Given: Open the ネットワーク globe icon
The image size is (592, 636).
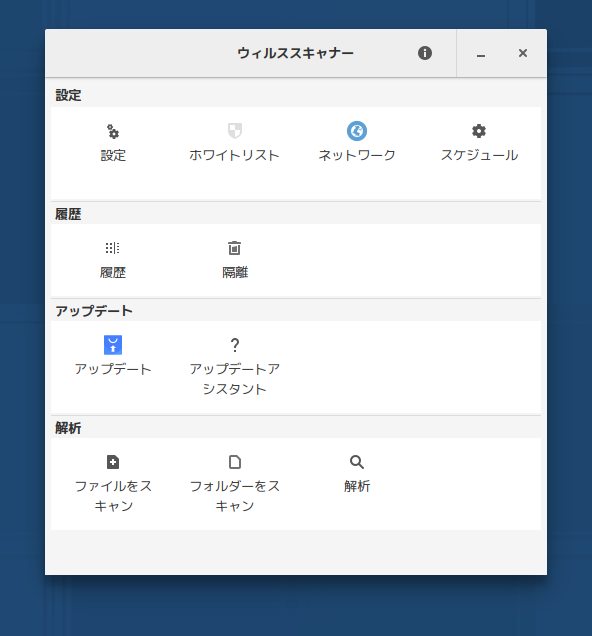Looking at the screenshot, I should pos(357,131).
